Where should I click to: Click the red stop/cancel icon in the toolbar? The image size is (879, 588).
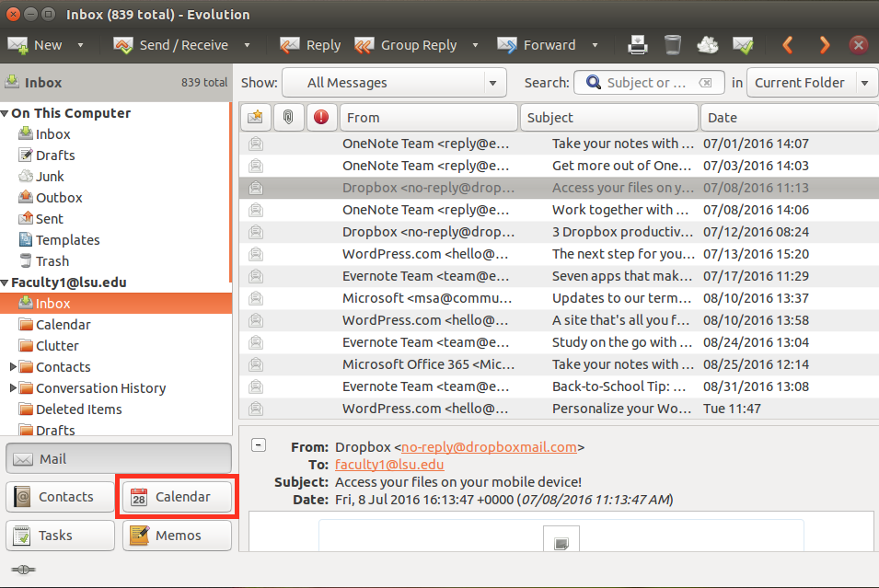858,44
